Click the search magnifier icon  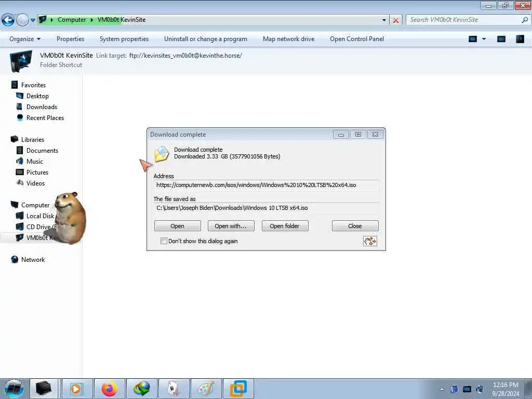pos(525,20)
